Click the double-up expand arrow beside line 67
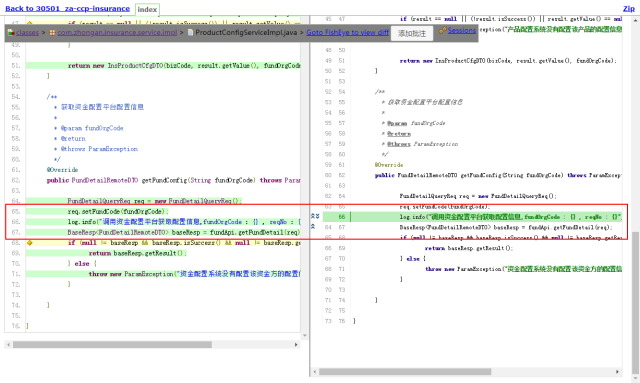 [x=313, y=226]
